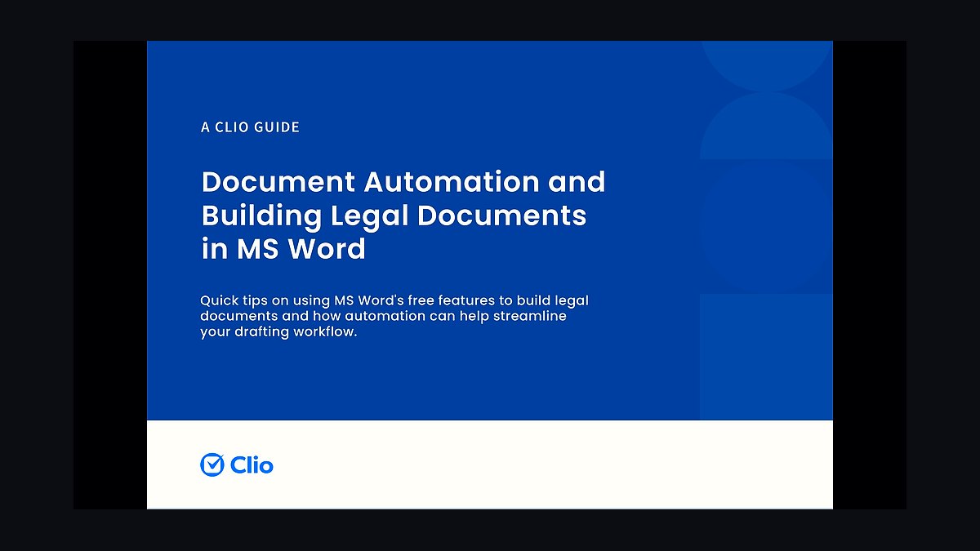Image resolution: width=980 pixels, height=551 pixels.
Task: Click the "A CLIO GUIDE" label
Action: pyautogui.click(x=250, y=127)
